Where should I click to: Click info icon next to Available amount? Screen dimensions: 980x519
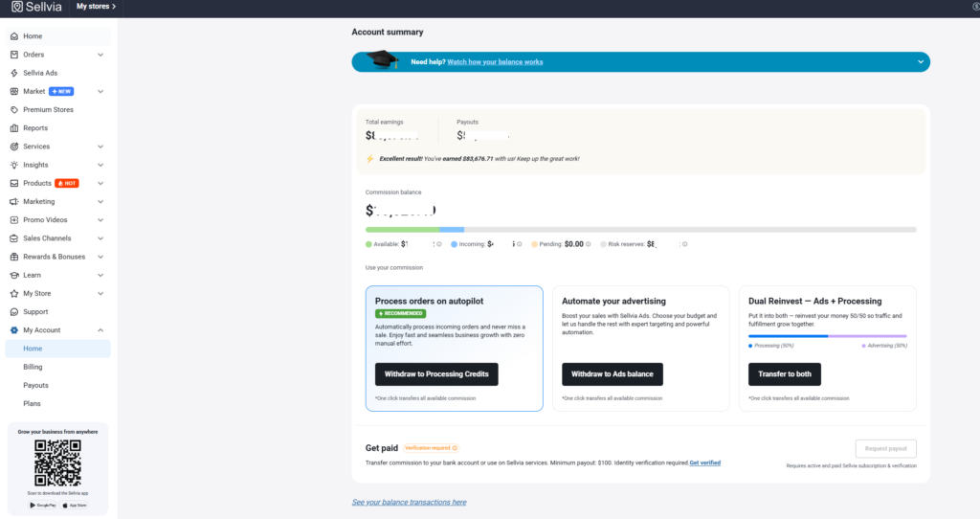point(438,244)
